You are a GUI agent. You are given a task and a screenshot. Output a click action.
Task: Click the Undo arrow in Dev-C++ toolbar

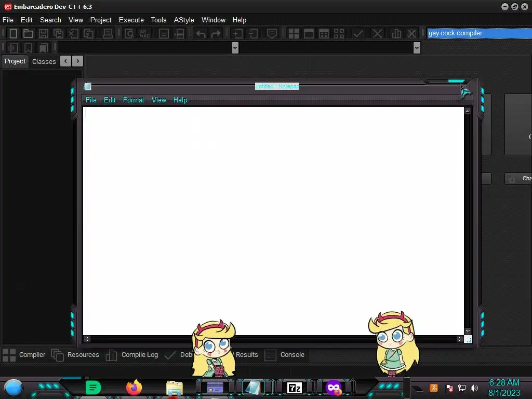coord(201,34)
